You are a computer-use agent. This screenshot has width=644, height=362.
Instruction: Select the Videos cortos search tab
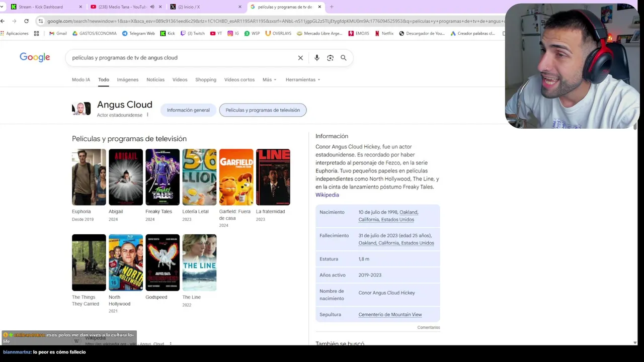click(239, 80)
